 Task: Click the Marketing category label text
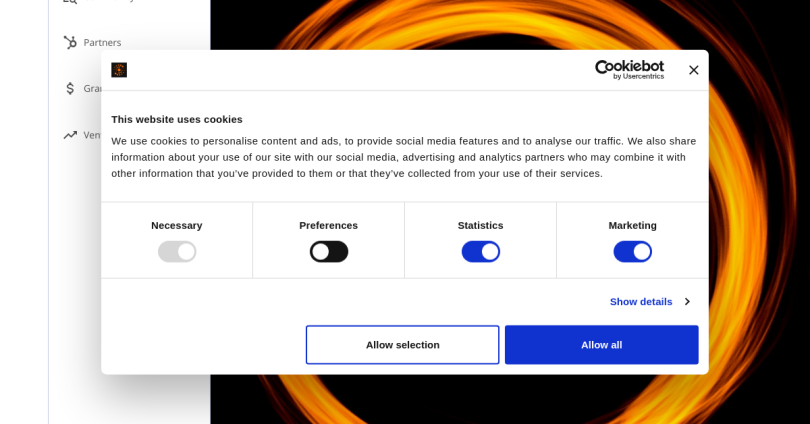633,225
